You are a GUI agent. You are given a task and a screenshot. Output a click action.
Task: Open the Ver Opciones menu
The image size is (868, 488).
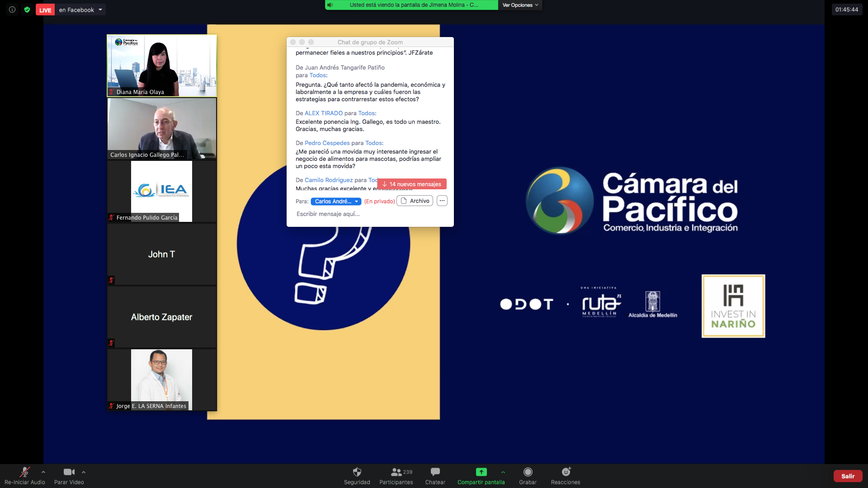pyautogui.click(x=520, y=5)
